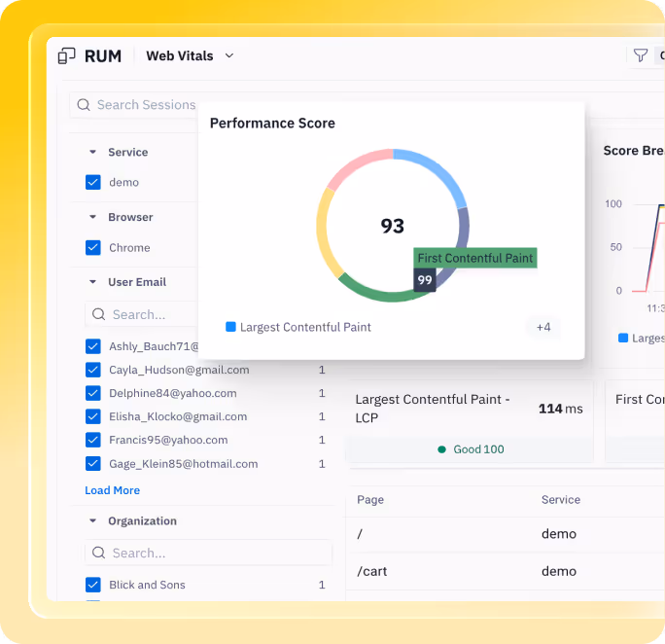Viewport: 665px width, 644px height.
Task: Click the yellow donut chart segment
Action: click(x=325, y=233)
